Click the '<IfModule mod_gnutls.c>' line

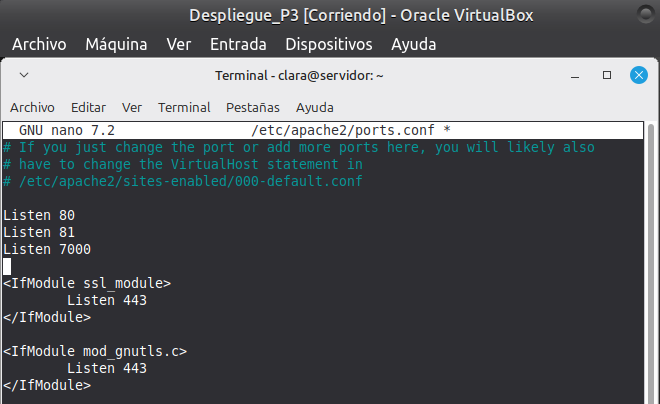click(95, 351)
